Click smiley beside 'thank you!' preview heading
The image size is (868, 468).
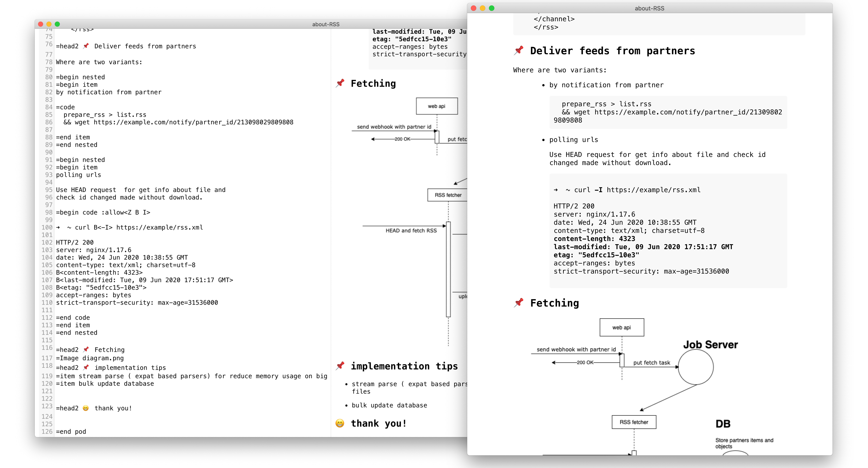click(340, 423)
